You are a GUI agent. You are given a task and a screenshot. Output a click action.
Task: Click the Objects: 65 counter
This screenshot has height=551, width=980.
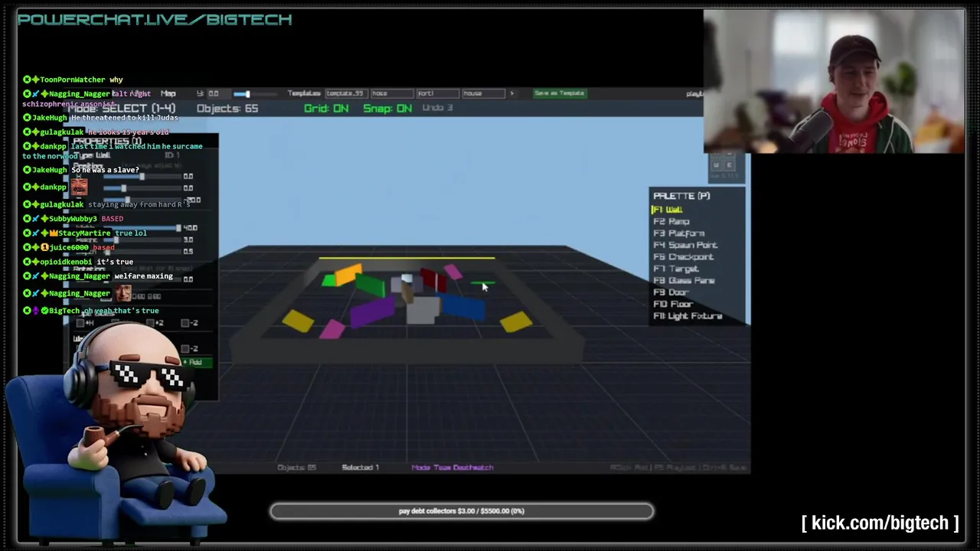227,109
